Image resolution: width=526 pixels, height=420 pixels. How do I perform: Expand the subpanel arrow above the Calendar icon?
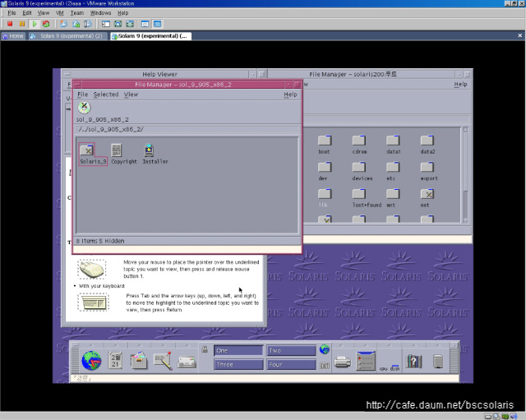(115, 345)
